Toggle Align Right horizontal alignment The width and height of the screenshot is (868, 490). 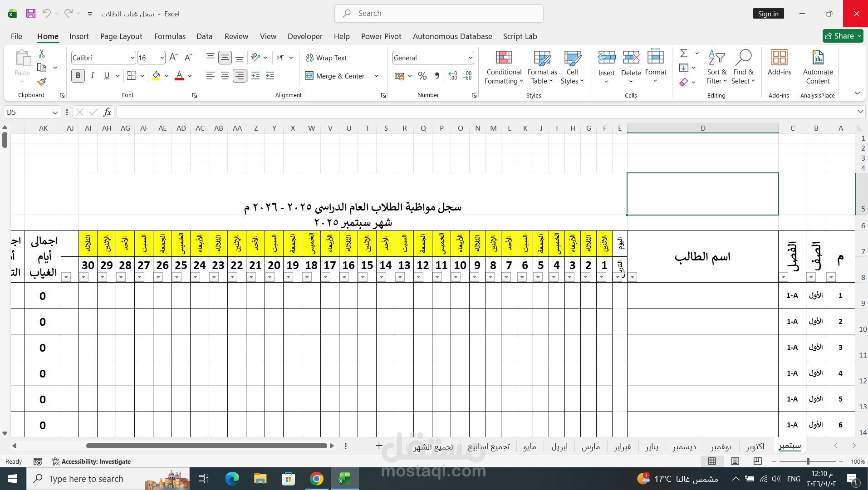pos(240,76)
